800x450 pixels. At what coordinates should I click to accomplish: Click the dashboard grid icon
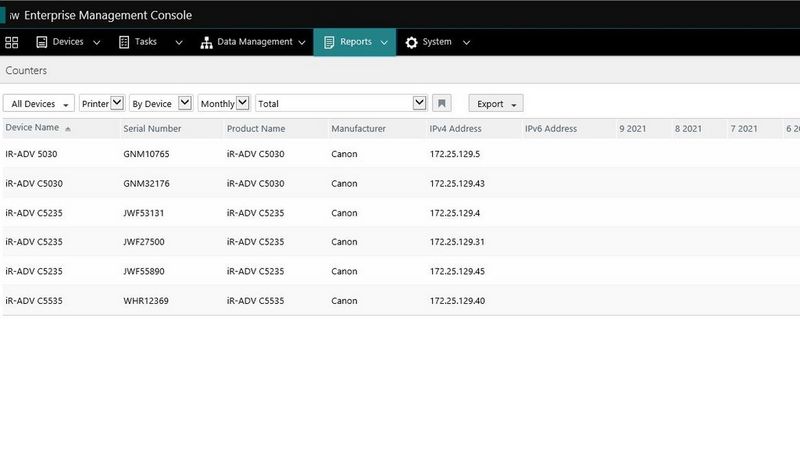coord(12,42)
